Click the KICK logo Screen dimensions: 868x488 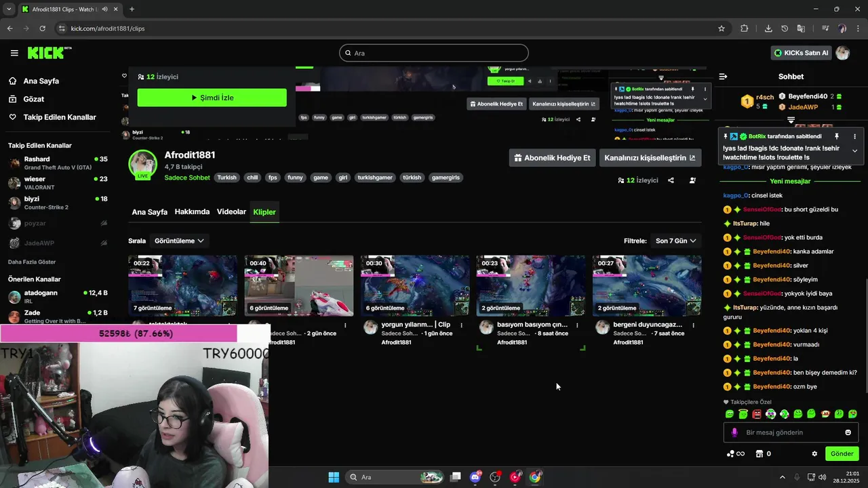coord(49,53)
